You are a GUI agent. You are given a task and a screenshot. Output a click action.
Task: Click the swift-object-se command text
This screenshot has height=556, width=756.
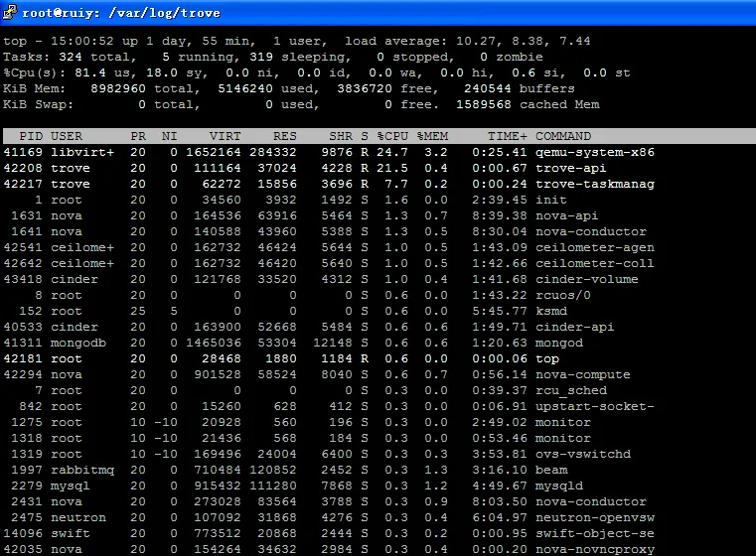point(595,534)
